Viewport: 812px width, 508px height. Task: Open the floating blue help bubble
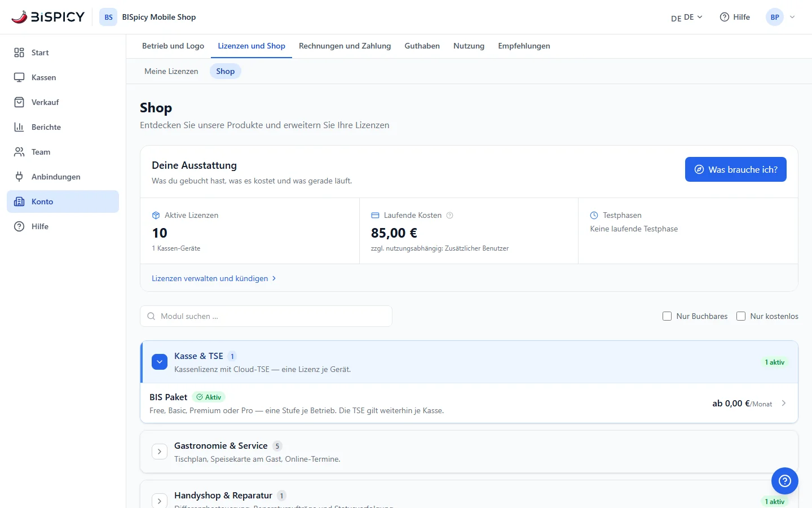[785, 481]
